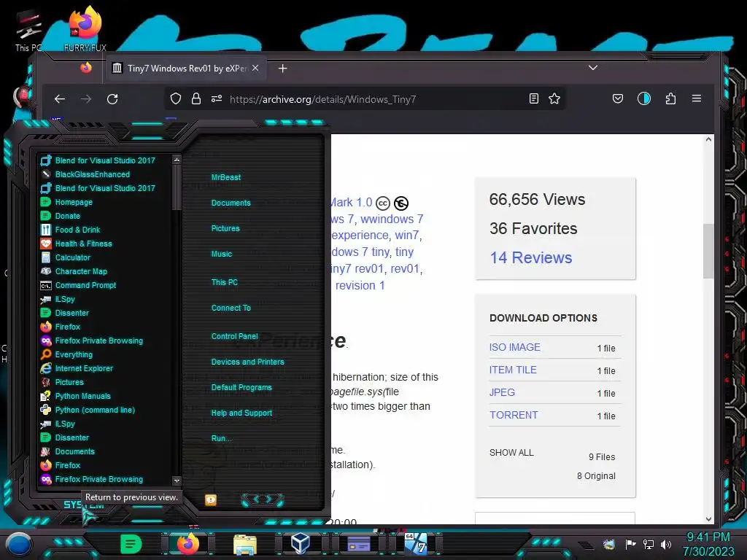Select the Tiny7 Windows Rev01 tab
The image size is (747, 560).
(x=185, y=68)
